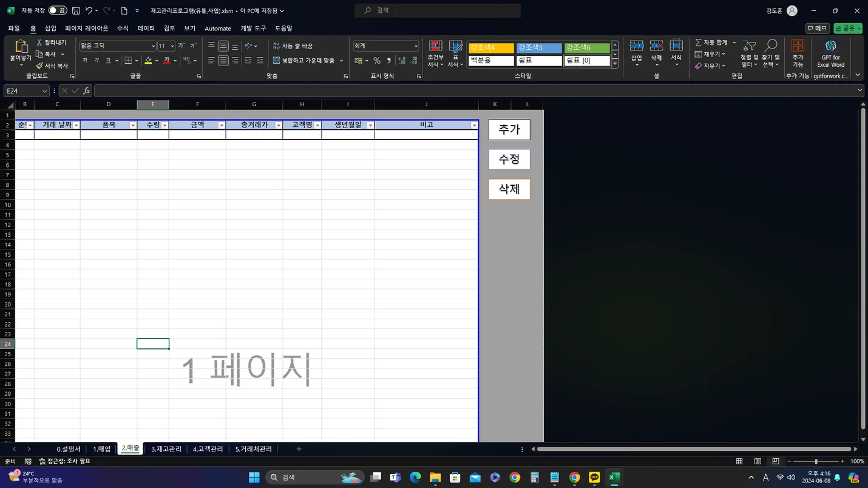This screenshot has width=868, height=488.
Task: Click the 메모 (Comments) button
Action: point(818,29)
